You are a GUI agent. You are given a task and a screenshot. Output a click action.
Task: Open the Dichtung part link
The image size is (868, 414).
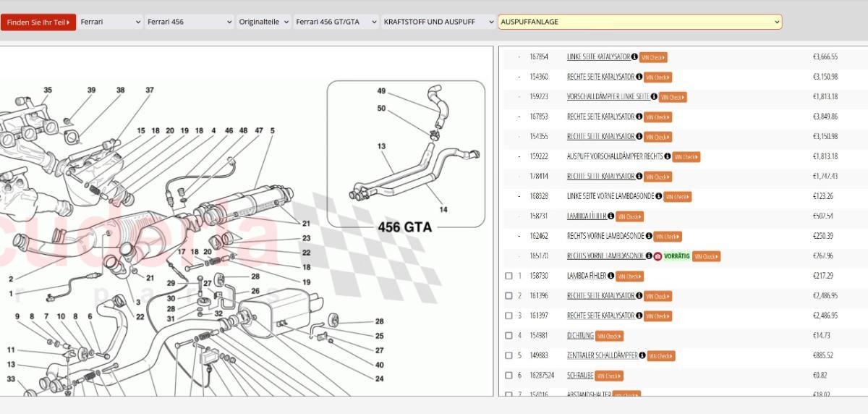click(580, 336)
